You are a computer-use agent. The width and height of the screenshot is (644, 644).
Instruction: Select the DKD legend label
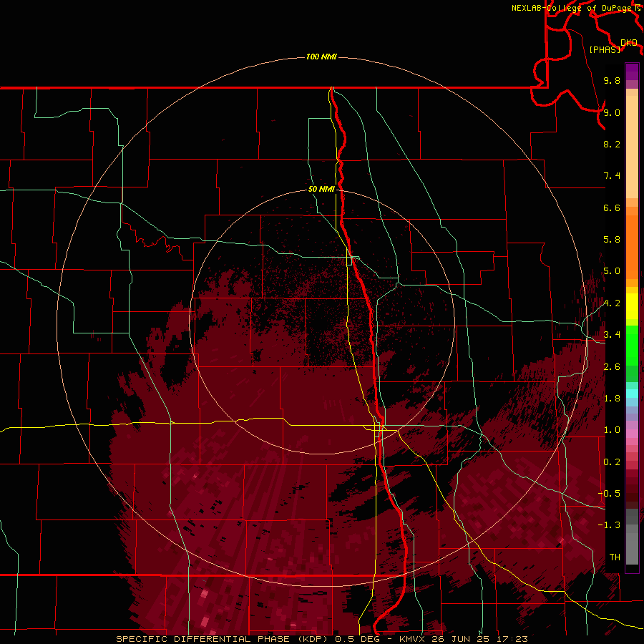(x=629, y=43)
